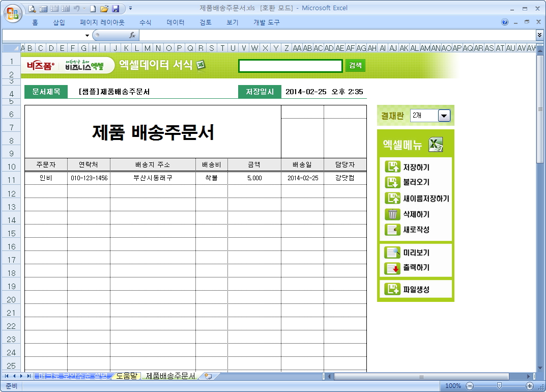This screenshot has width=546, height=392.
Task: Open Customize Quick Access Toolbar dropdown
Action: click(x=130, y=8)
